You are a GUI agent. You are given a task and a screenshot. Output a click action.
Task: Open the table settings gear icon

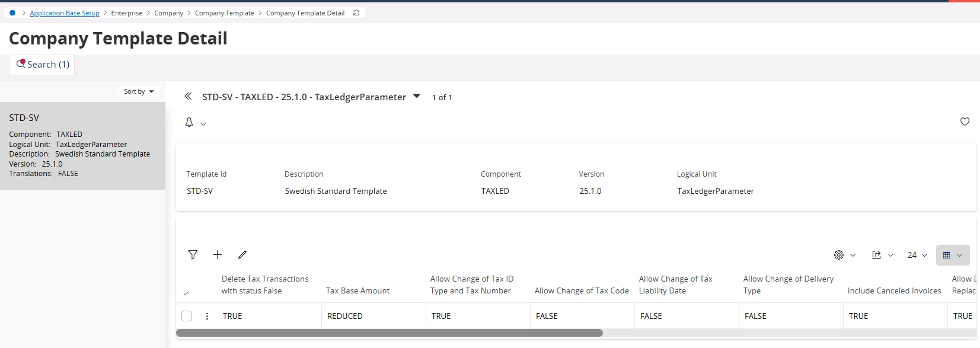click(839, 255)
